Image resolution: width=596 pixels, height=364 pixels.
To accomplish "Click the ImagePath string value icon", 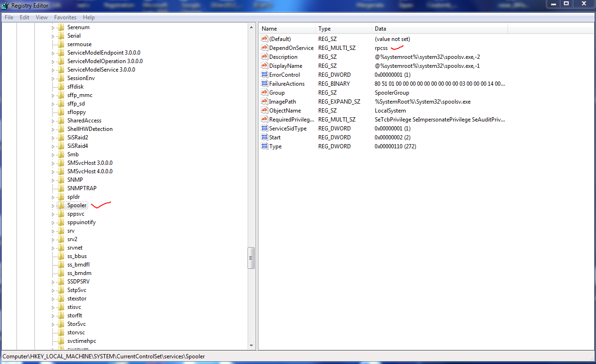I will [264, 101].
